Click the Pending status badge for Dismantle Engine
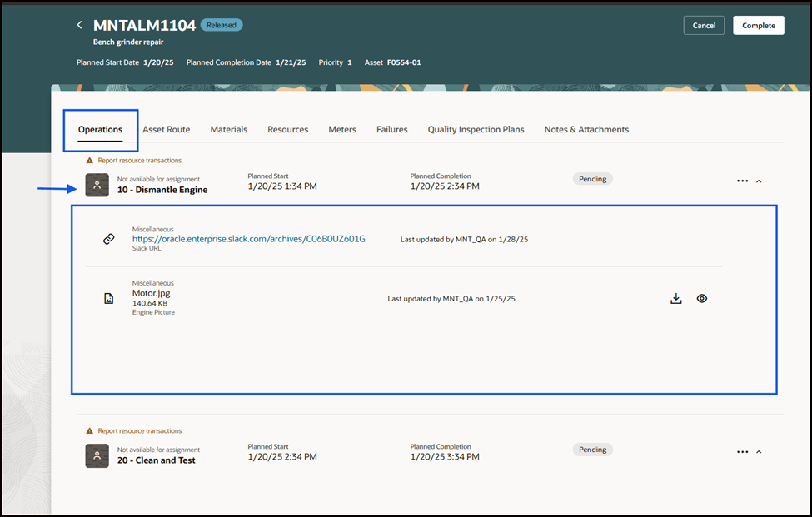 click(592, 178)
